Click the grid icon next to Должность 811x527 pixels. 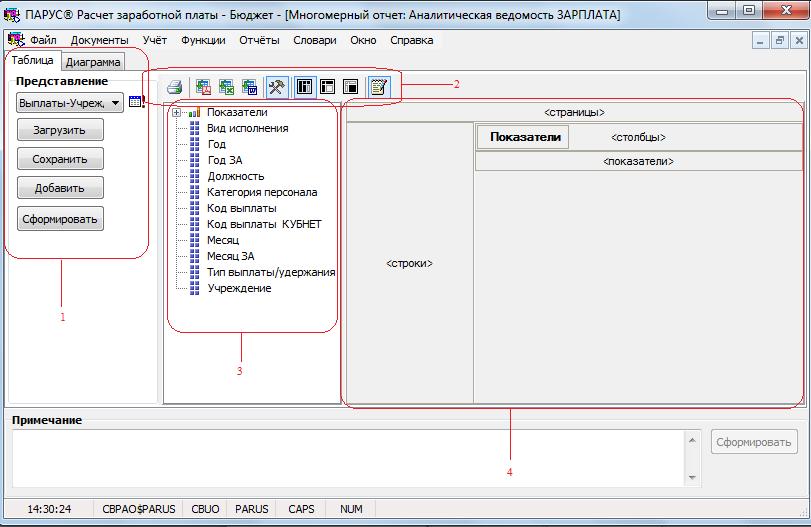pos(194,176)
